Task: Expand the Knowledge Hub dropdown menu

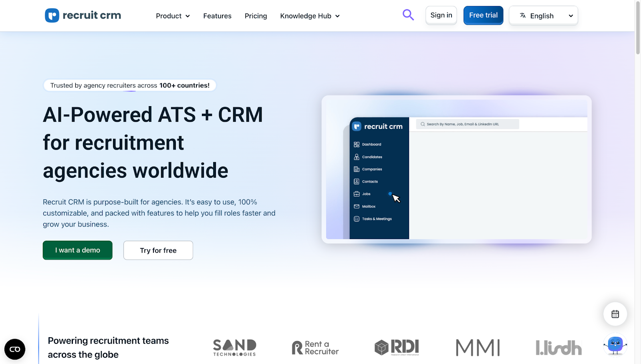Action: click(x=310, y=16)
